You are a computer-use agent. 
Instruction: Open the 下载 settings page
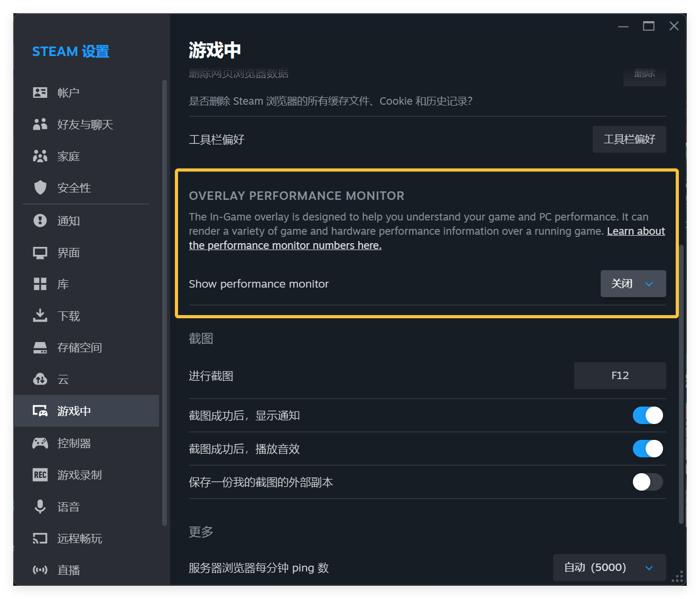coord(87,316)
